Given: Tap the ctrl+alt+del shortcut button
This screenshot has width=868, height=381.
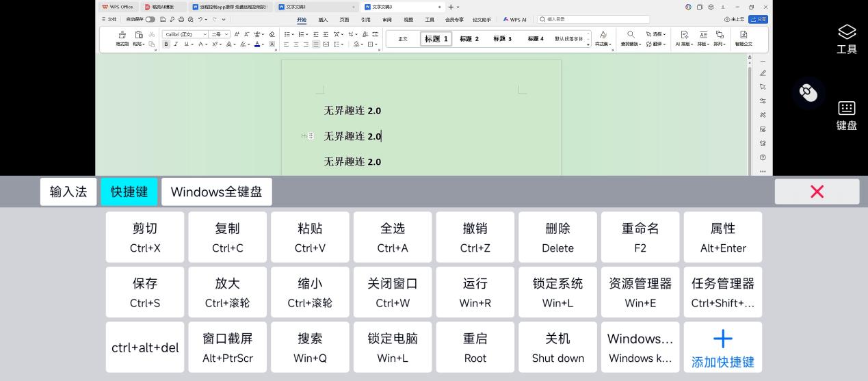Looking at the screenshot, I should pos(145,347).
